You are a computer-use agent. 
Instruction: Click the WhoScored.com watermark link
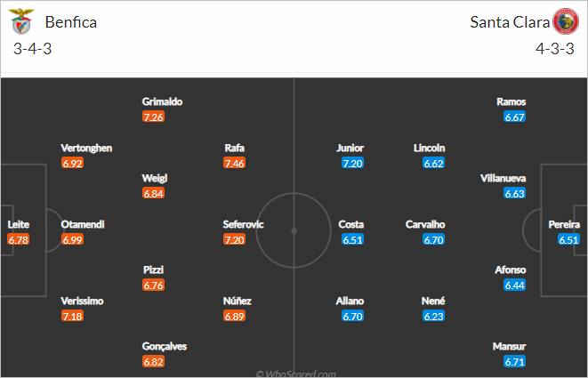[295, 374]
